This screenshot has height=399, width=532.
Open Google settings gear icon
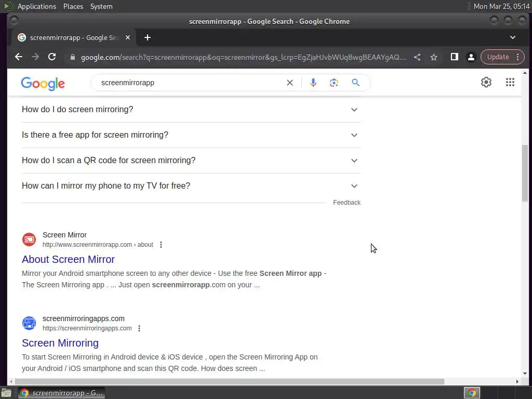click(x=486, y=82)
